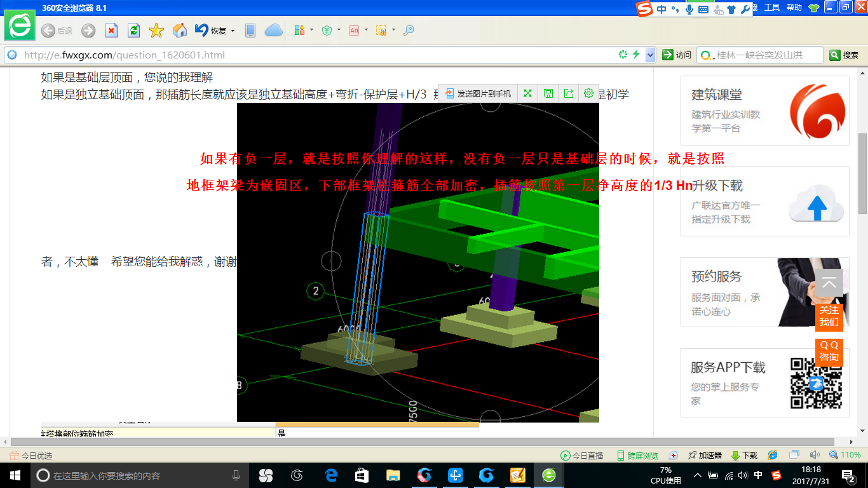Open the Sogou wrench settings icon

pyautogui.click(x=745, y=10)
